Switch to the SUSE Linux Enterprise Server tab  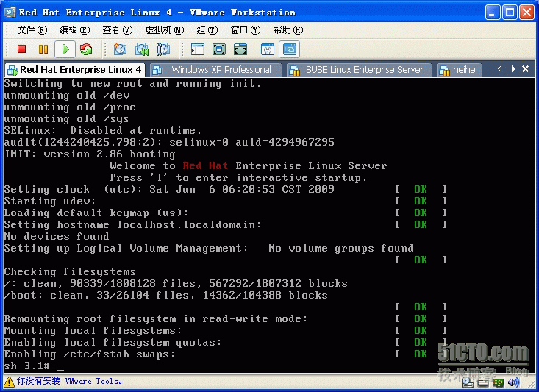(360, 70)
